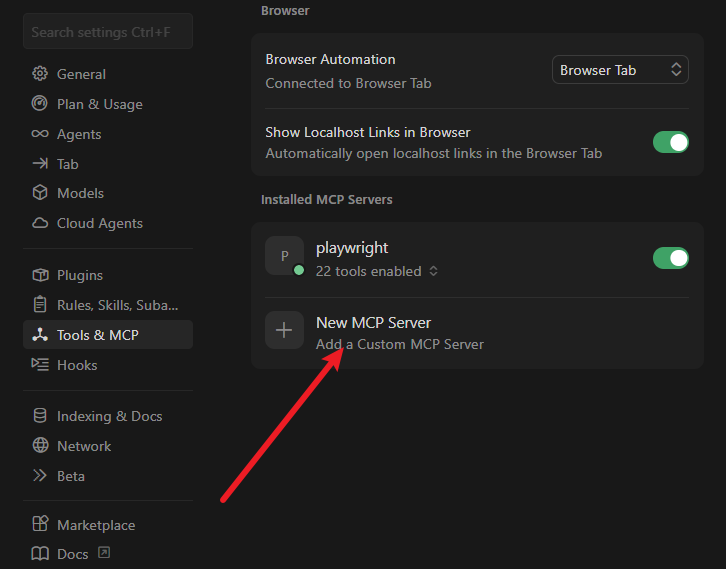
Task: Click the Models cube icon
Action: (40, 193)
